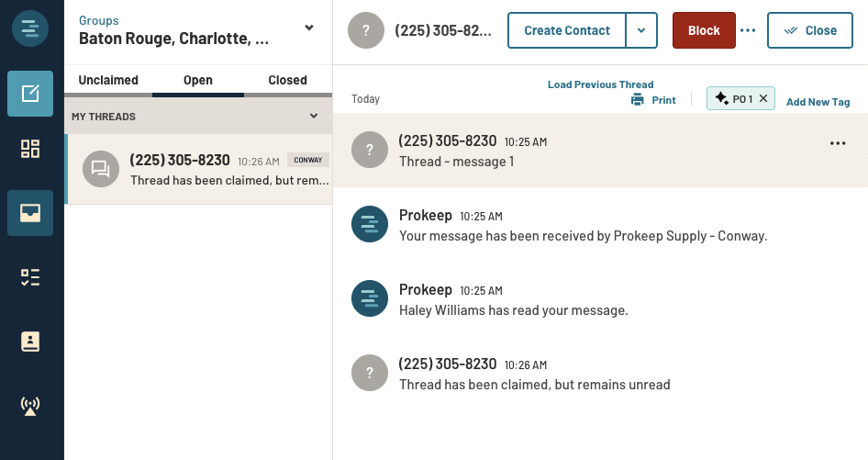
Task: Switch to the Closed tab
Action: pyautogui.click(x=287, y=80)
